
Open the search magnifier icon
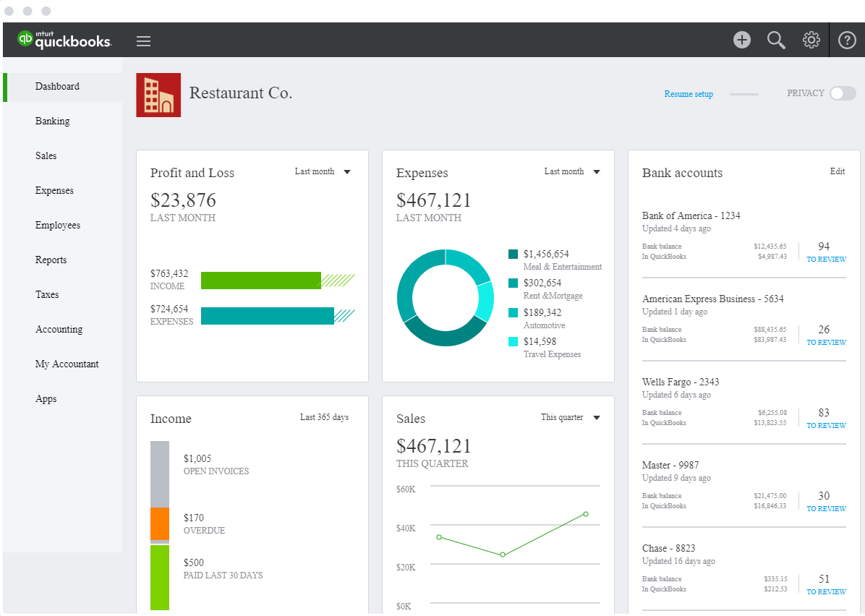point(776,40)
